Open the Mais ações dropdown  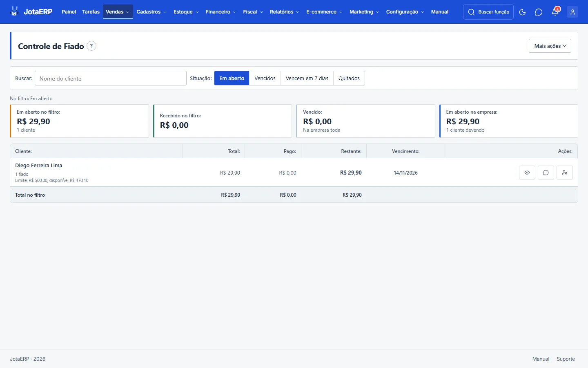click(550, 46)
